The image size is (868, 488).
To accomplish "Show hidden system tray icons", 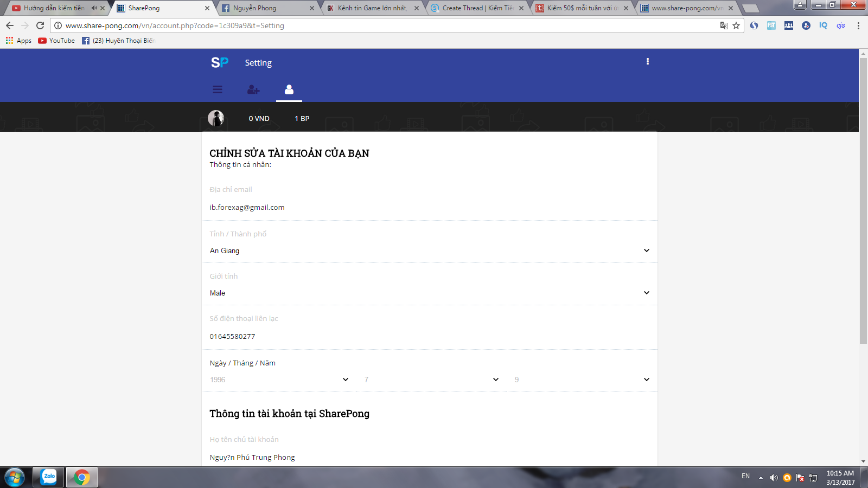I will click(761, 478).
